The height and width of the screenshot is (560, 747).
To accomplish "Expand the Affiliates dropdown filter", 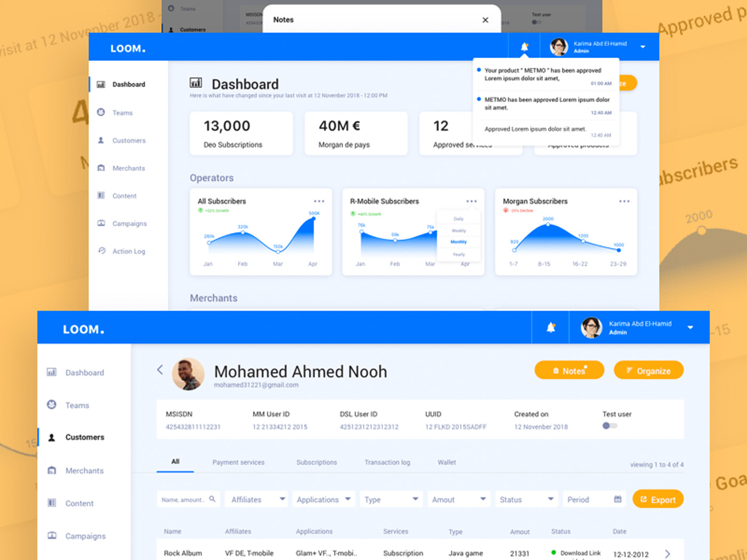I will (256, 499).
